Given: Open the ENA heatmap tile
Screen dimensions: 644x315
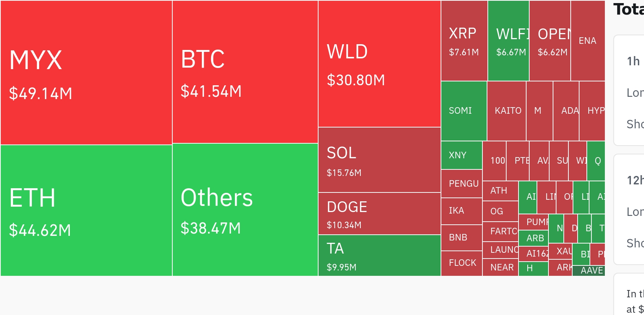Looking at the screenshot, I should coord(588,41).
